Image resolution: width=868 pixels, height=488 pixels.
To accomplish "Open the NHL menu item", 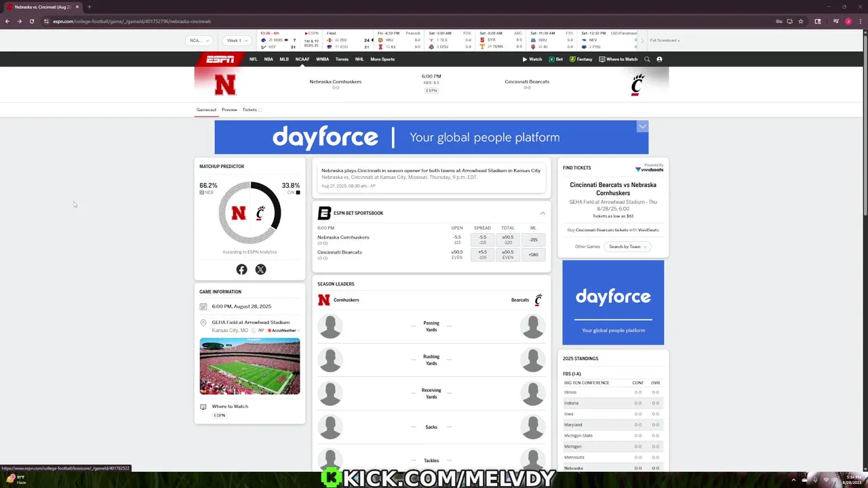I will [359, 59].
